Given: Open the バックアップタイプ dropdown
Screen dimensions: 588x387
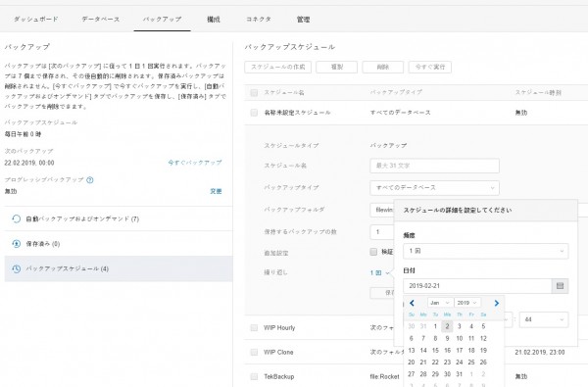Looking at the screenshot, I should 434,188.
